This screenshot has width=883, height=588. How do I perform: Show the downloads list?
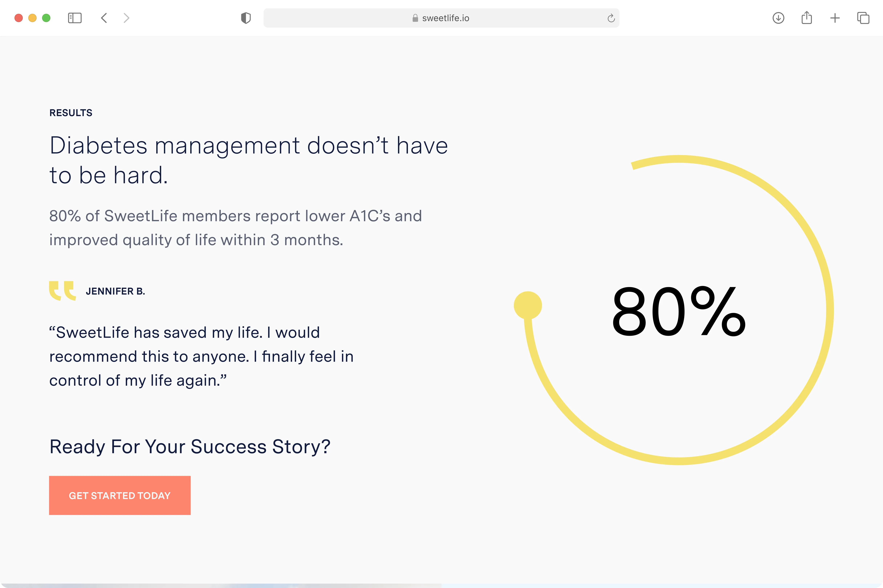tap(778, 18)
